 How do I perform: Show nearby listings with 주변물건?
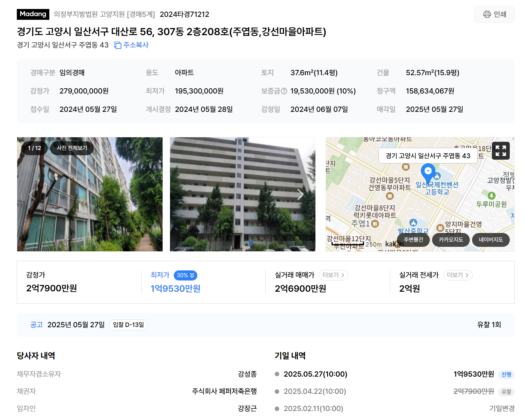413,240
